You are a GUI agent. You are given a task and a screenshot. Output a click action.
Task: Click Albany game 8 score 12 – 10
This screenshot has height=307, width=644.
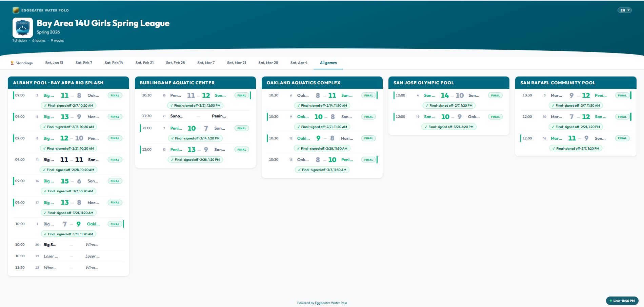72,138
